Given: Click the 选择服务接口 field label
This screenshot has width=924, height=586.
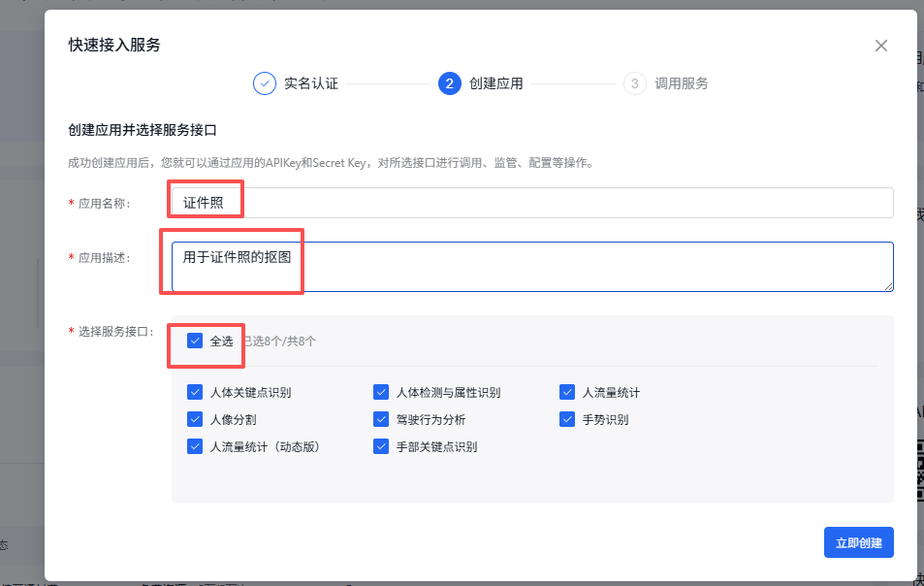Looking at the screenshot, I should pyautogui.click(x=116, y=332).
